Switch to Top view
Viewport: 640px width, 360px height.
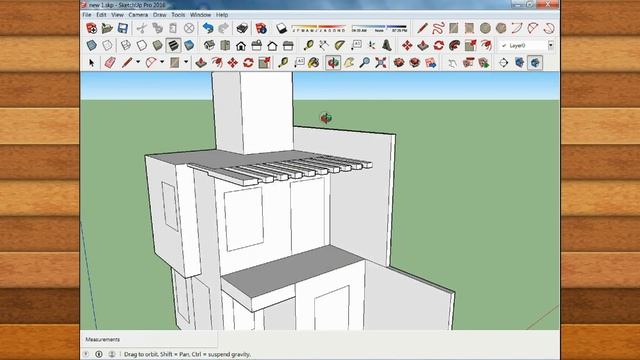(225, 45)
